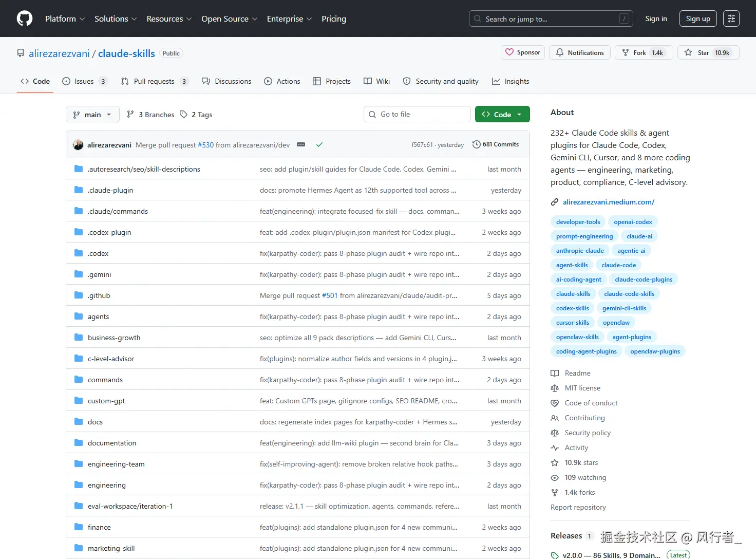Viewport: 756px width, 559px height.
Task: Click the tag icon next to 2 Tags
Action: pyautogui.click(x=183, y=115)
